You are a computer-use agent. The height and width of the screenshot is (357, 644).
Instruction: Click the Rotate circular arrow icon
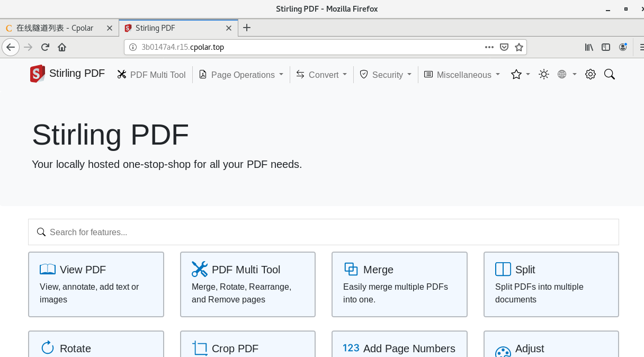pos(48,347)
